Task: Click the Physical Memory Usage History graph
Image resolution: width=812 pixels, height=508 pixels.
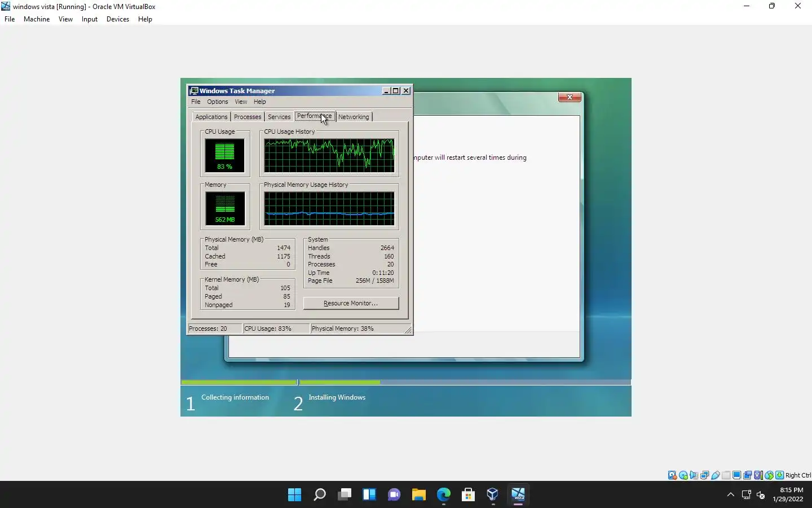Action: coord(329,208)
